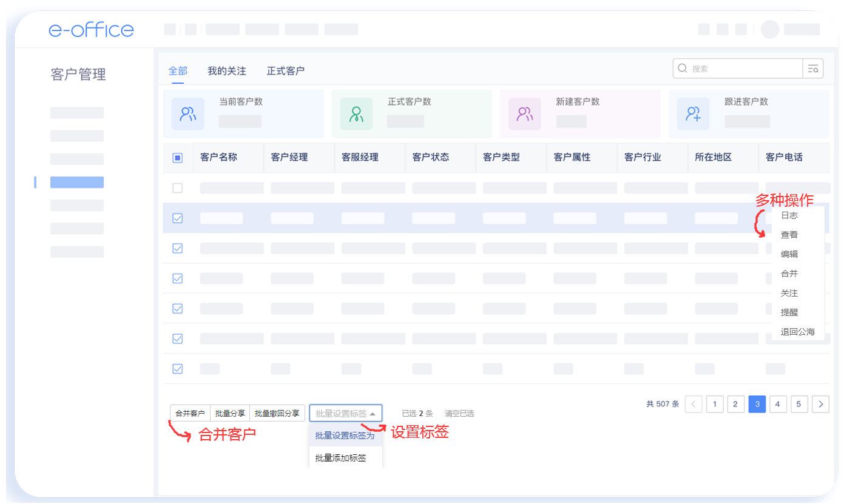The height and width of the screenshot is (504, 844).
Task: Select 退回公海 from the context menu
Action: (797, 332)
